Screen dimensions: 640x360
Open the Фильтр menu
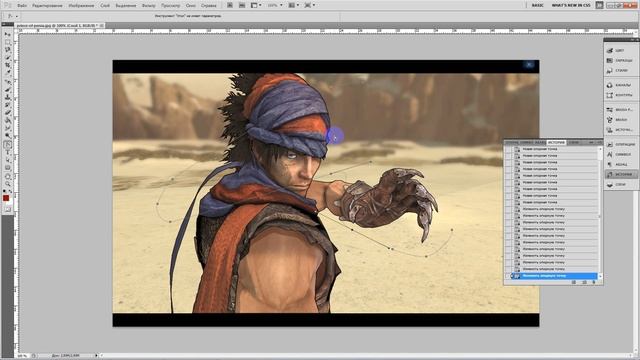pyautogui.click(x=149, y=6)
